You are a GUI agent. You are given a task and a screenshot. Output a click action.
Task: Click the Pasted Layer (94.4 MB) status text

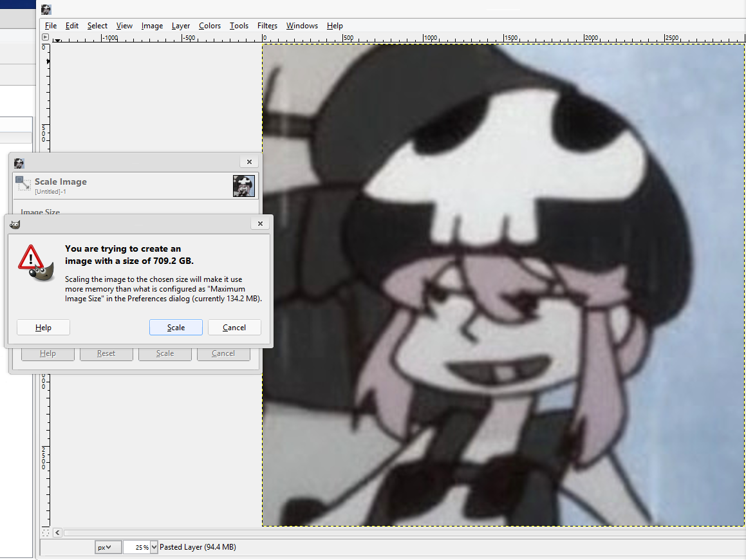(x=198, y=547)
